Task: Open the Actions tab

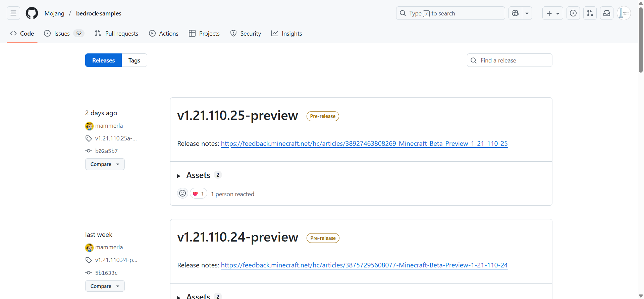Action: point(164,34)
